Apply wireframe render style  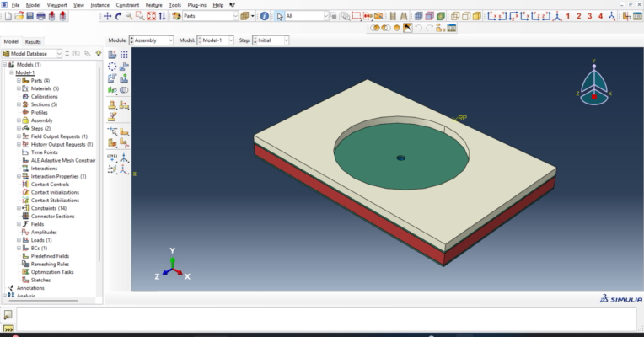455,16
